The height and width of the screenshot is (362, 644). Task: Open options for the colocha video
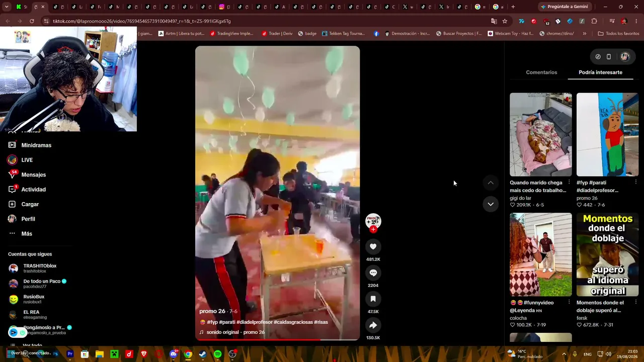pos(569,302)
